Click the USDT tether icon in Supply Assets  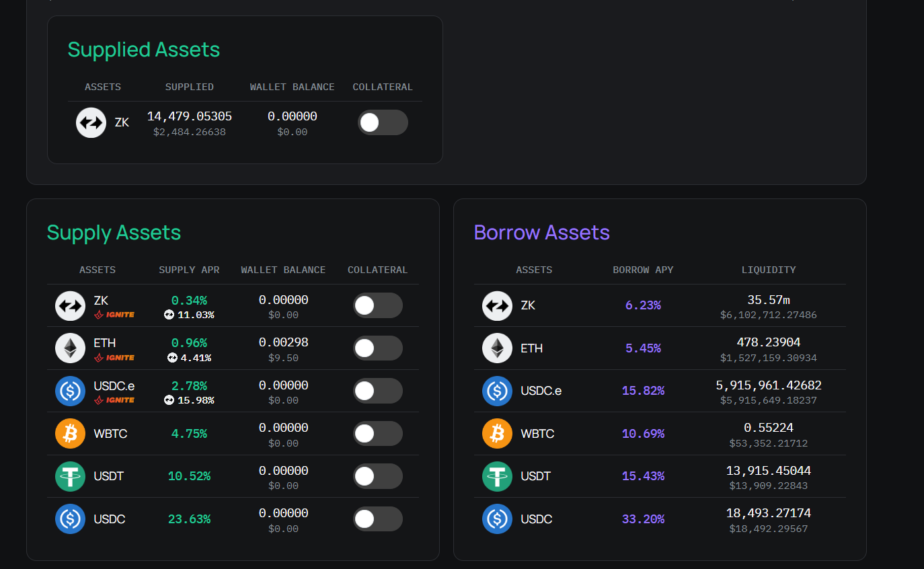[70, 476]
